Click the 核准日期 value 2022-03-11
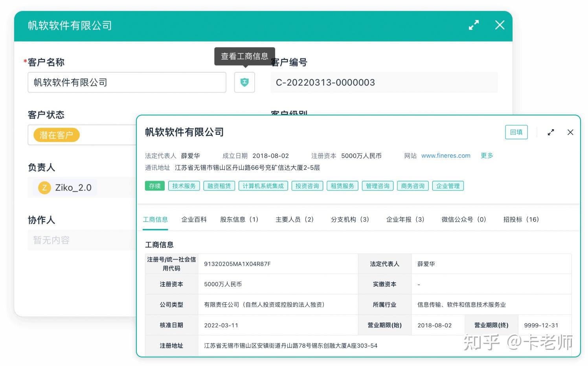Screen dimensions: 588x366 click(x=221, y=325)
